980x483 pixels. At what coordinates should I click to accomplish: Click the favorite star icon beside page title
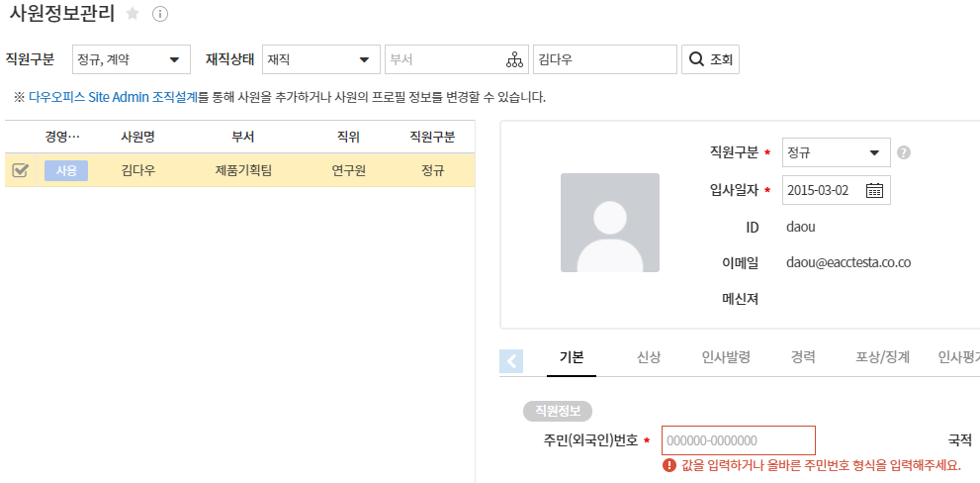[x=133, y=14]
